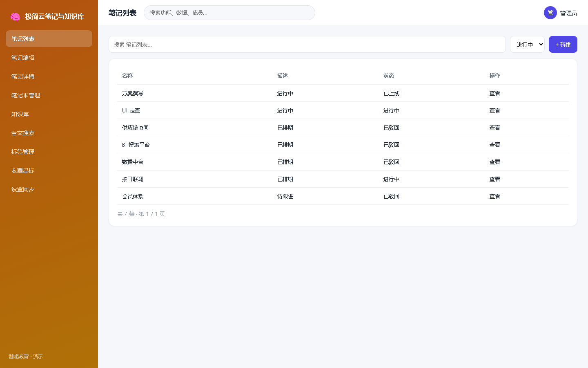Click the top 搜索功能、数据、成员 search box
The image size is (588, 368).
click(229, 13)
